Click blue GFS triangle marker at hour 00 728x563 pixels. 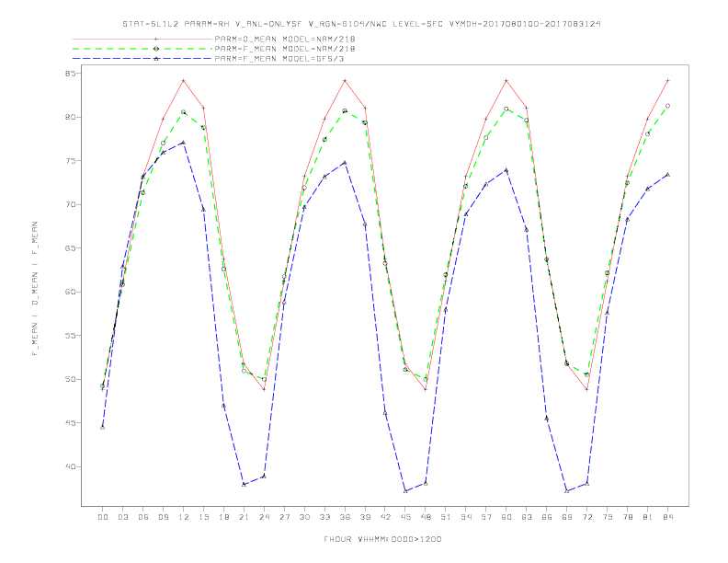pos(103,428)
